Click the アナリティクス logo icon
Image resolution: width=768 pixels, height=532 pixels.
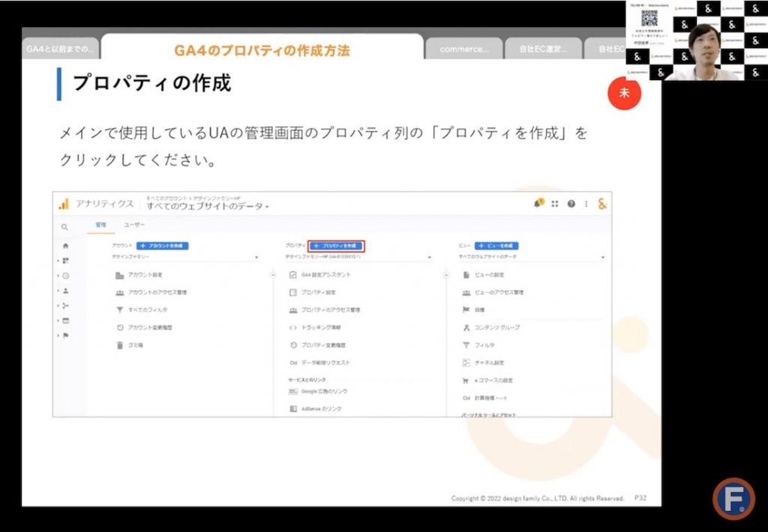pyautogui.click(x=63, y=205)
